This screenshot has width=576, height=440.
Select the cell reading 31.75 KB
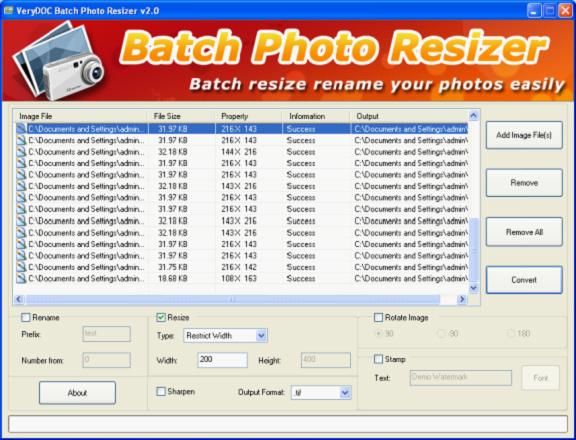173,267
